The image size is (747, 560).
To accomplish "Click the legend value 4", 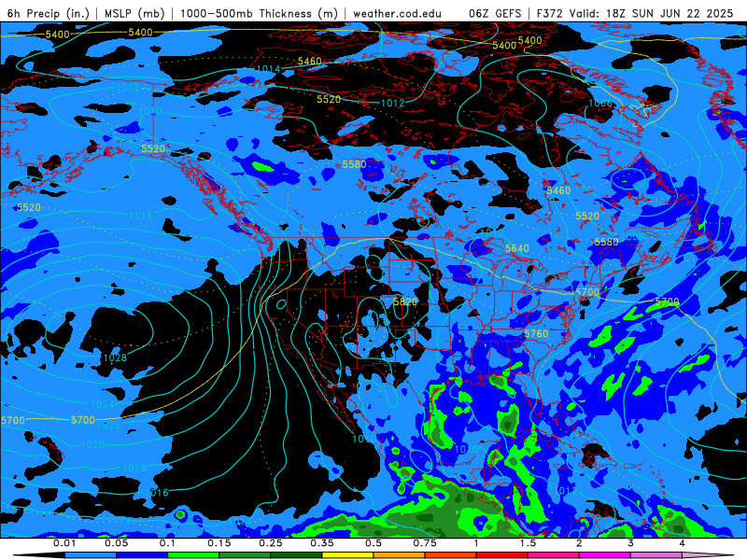I will click(682, 543).
